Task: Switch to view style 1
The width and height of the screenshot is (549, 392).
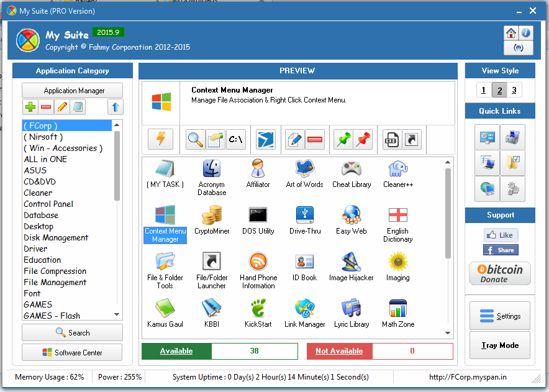Action: [x=484, y=91]
